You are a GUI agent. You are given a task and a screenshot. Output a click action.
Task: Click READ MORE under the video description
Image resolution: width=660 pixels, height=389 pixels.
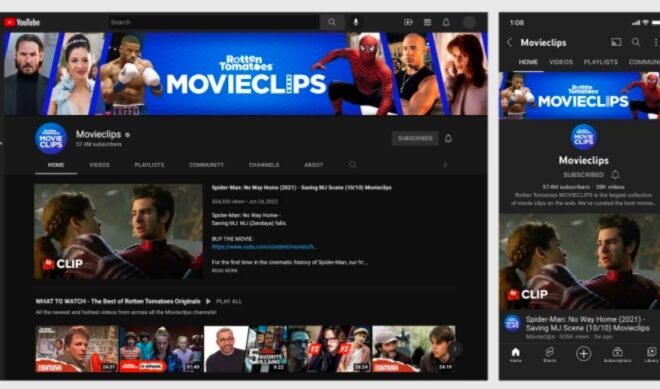[x=224, y=270]
